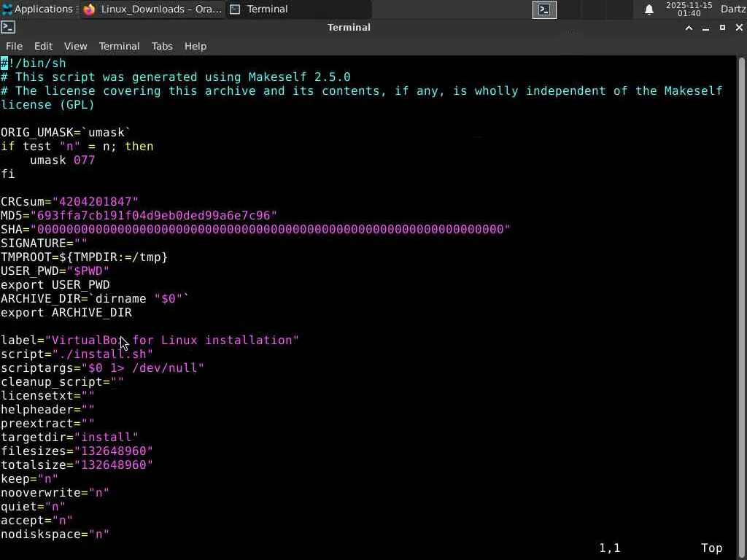Roll up the Terminal window with the up-arrow button
This screenshot has height=560, width=747.
tap(689, 28)
